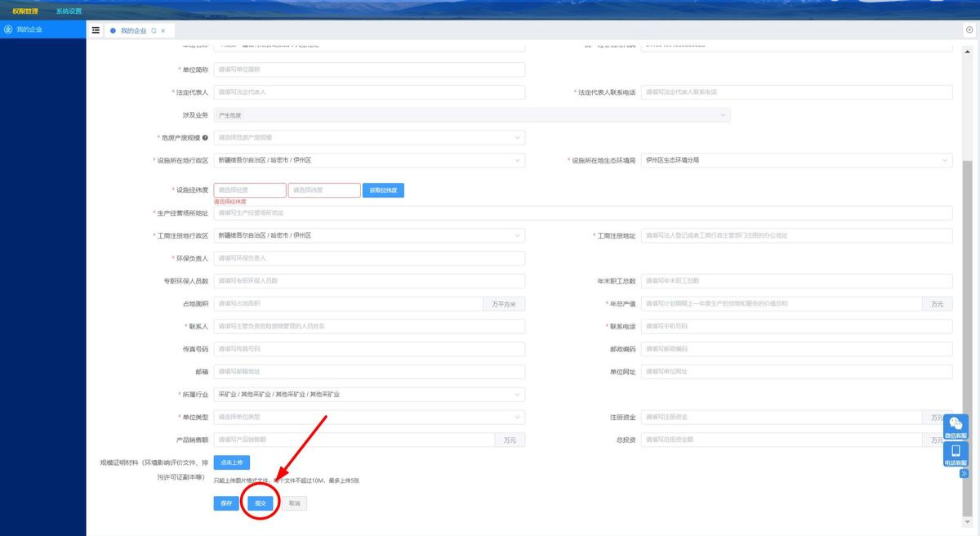This screenshot has height=536, width=980.
Task: Click the 我的企业 sidebar building icon
Action: [x=8, y=29]
